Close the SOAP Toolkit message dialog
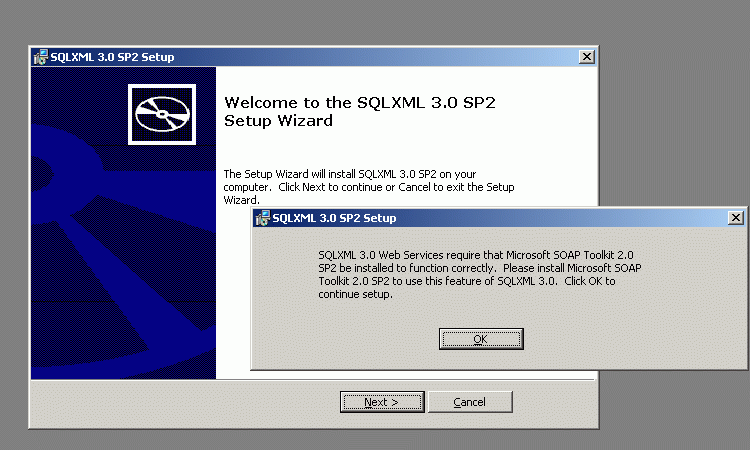Image resolution: width=750 pixels, height=450 pixels. pos(736,218)
